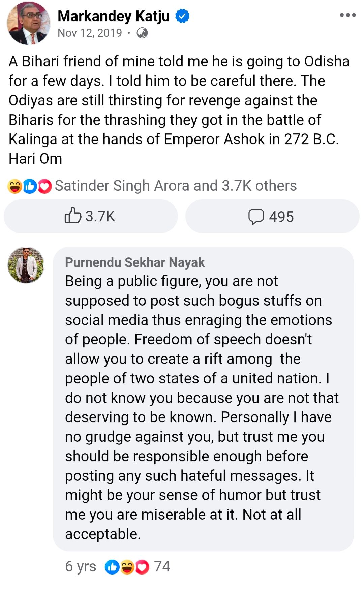364x589 pixels.
Task: View Satinder Singh Arora and others reactions
Action: pyautogui.click(x=176, y=186)
